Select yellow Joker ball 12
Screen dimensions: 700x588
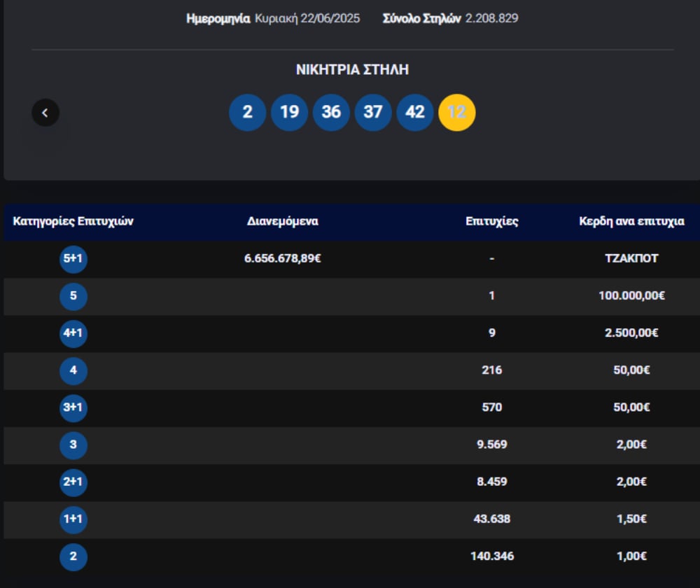click(457, 112)
